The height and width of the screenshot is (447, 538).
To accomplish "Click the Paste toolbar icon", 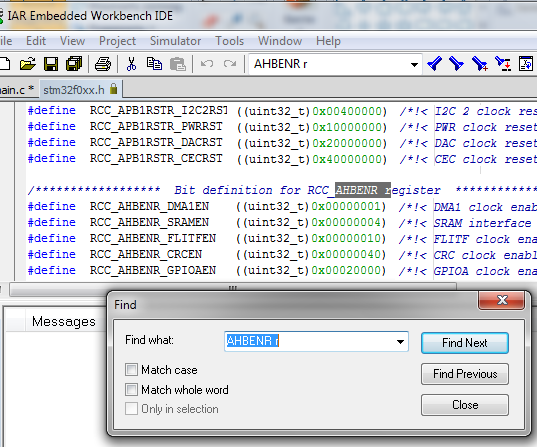I will click(x=178, y=64).
